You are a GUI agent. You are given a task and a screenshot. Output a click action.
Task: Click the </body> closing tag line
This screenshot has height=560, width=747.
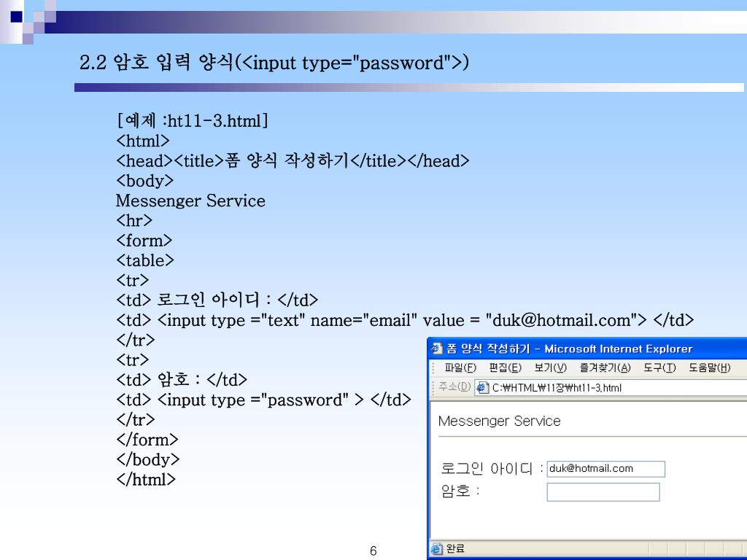pos(147,459)
